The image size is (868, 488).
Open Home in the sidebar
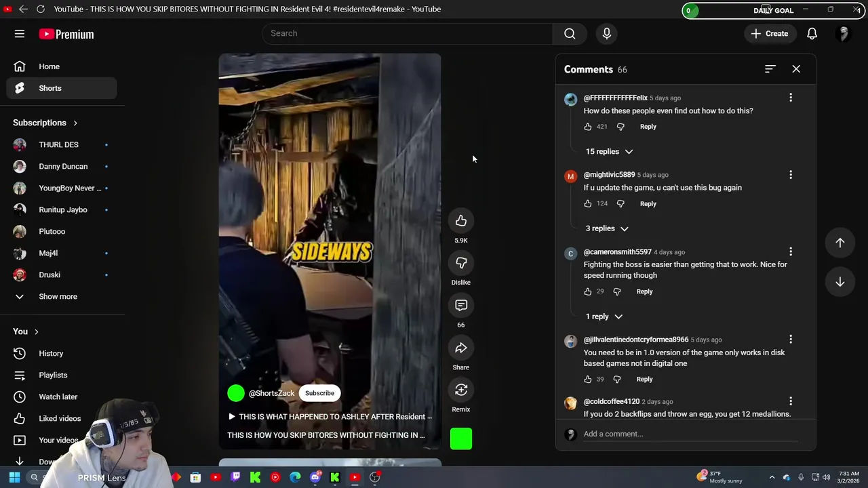[61, 66]
